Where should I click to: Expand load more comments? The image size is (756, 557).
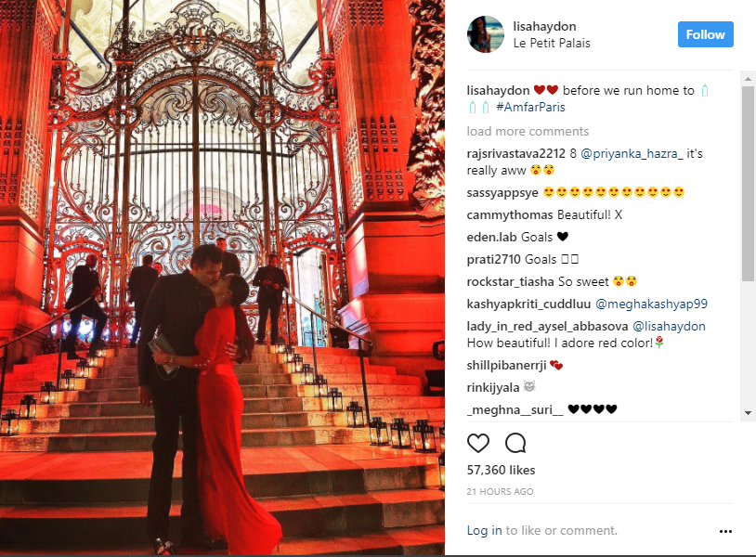click(x=528, y=131)
